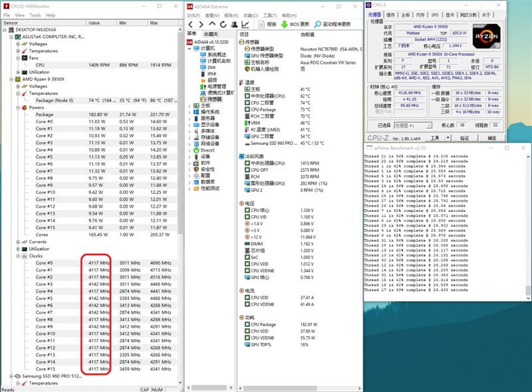Click the 确定 button in CPU-Z
This screenshot has height=392, width=532.
492,138
